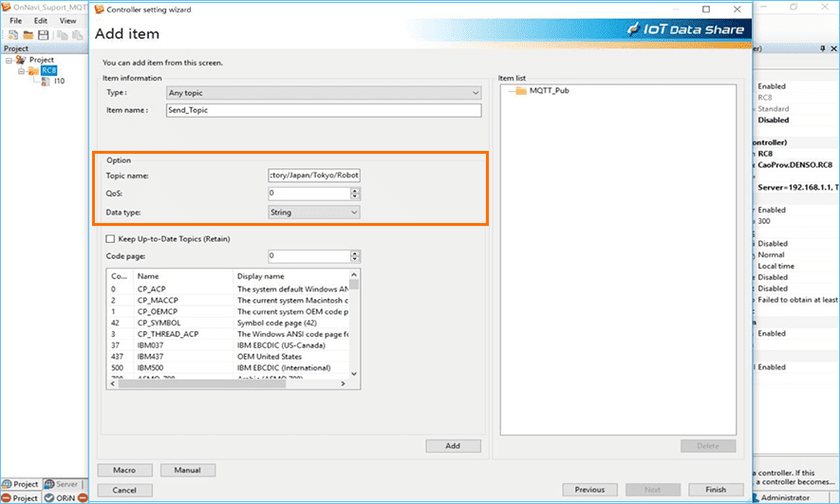This screenshot has width=840, height=504.
Task: Click the Finish button
Action: click(x=717, y=490)
